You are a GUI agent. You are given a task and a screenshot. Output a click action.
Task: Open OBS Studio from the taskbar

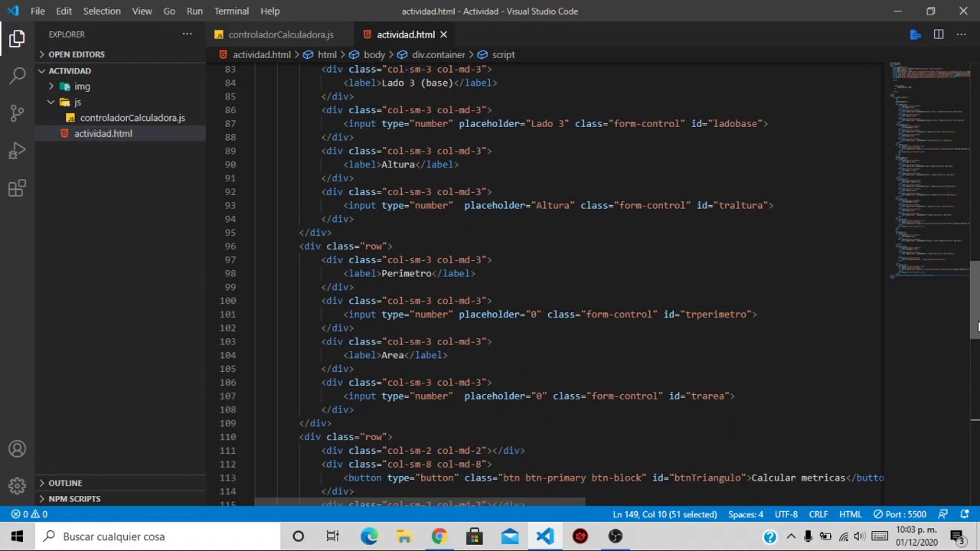615,536
